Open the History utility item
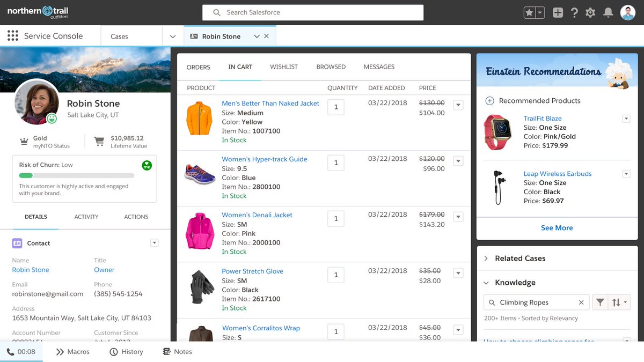Image resolution: width=644 pixels, height=362 pixels. pos(126,352)
